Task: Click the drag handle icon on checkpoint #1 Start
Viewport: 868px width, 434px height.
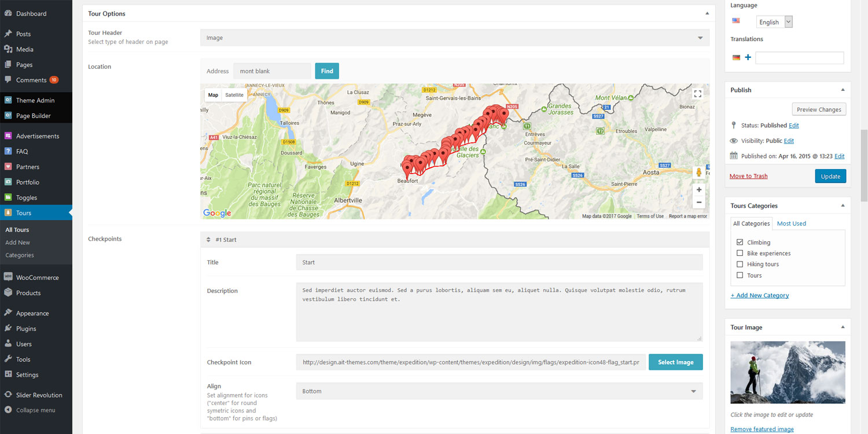Action: (208, 239)
